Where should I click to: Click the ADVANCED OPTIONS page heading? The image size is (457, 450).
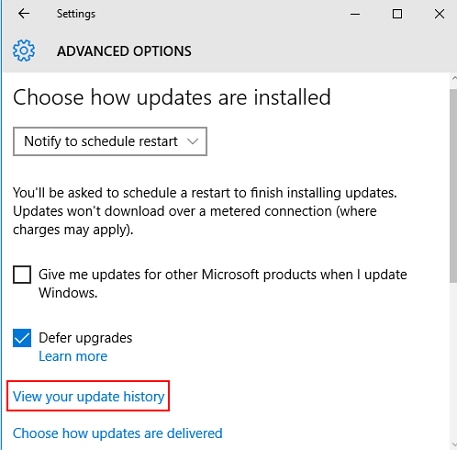click(124, 51)
